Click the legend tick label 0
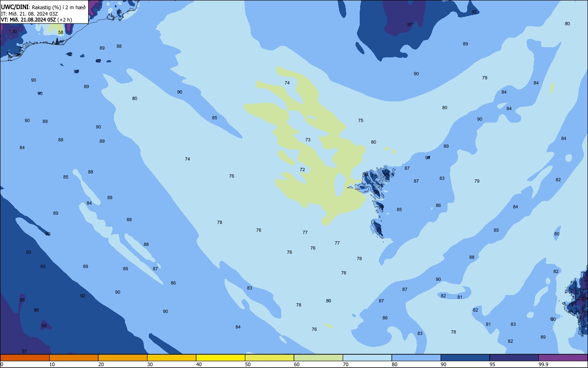 point(2,364)
